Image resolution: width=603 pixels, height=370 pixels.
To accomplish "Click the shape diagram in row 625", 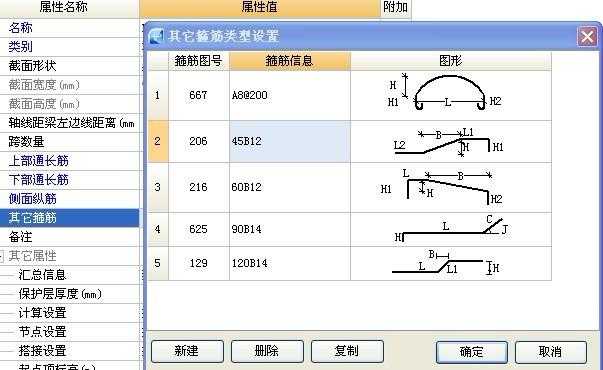I will point(451,229).
